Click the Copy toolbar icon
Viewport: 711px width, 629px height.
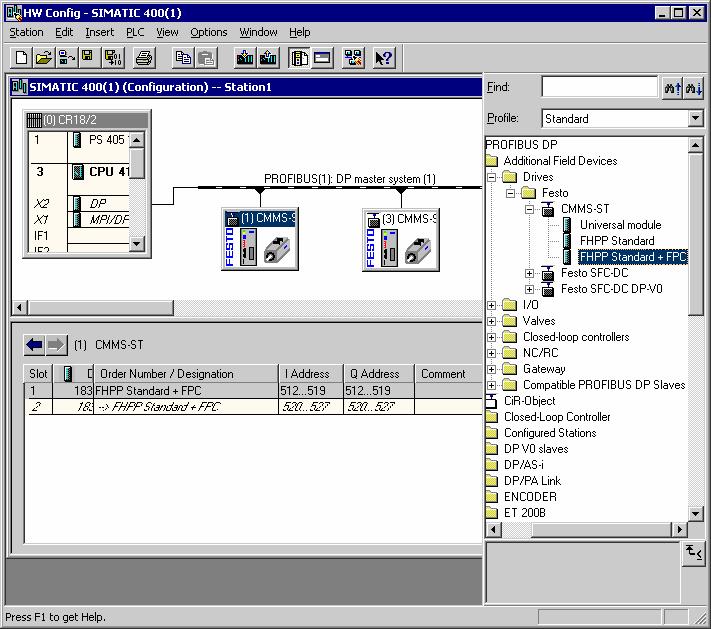[x=183, y=58]
